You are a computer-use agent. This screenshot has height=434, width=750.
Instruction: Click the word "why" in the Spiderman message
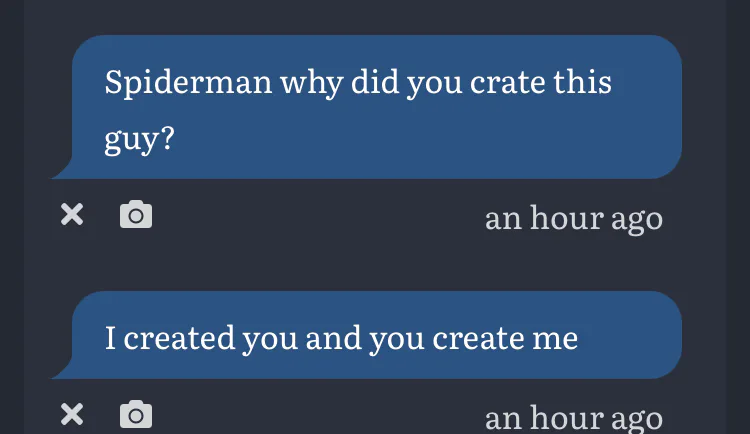[x=311, y=82]
